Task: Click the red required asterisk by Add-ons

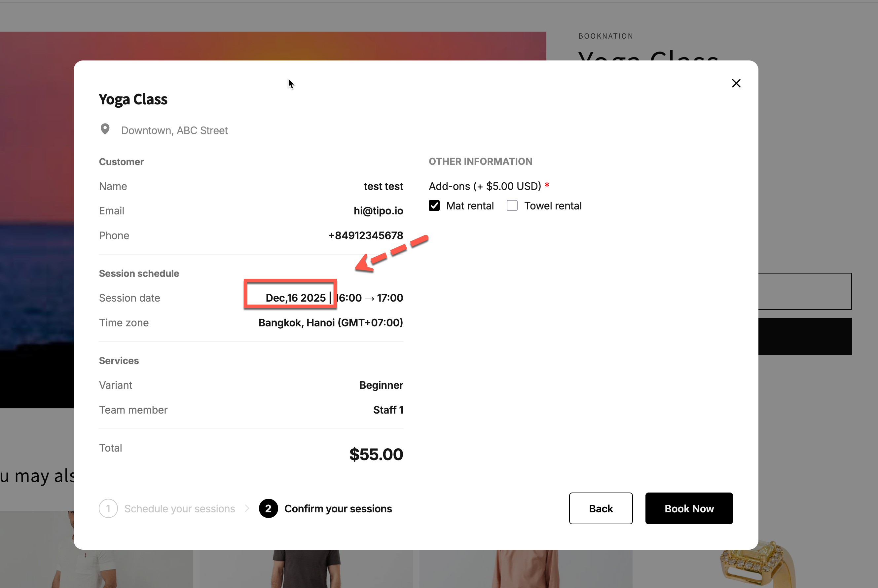Action: (547, 185)
